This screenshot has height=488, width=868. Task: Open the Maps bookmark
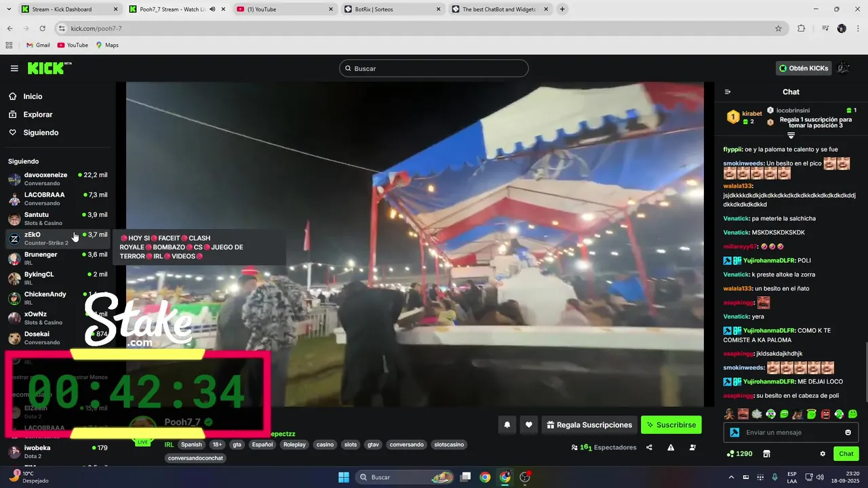click(x=107, y=45)
